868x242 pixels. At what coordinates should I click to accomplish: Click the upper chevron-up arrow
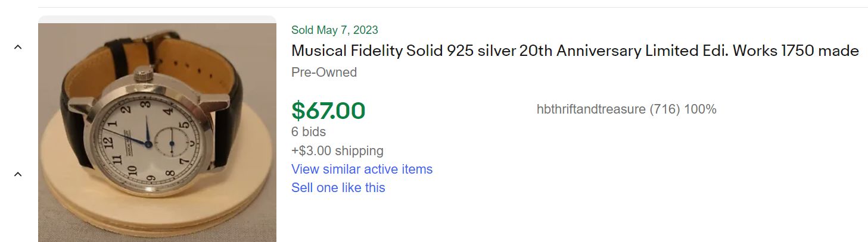[18, 48]
